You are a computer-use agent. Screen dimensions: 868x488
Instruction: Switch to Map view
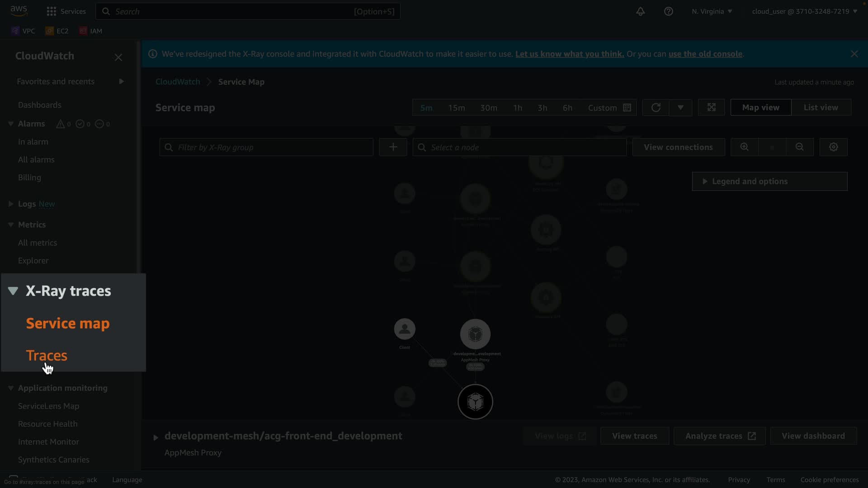(x=760, y=108)
